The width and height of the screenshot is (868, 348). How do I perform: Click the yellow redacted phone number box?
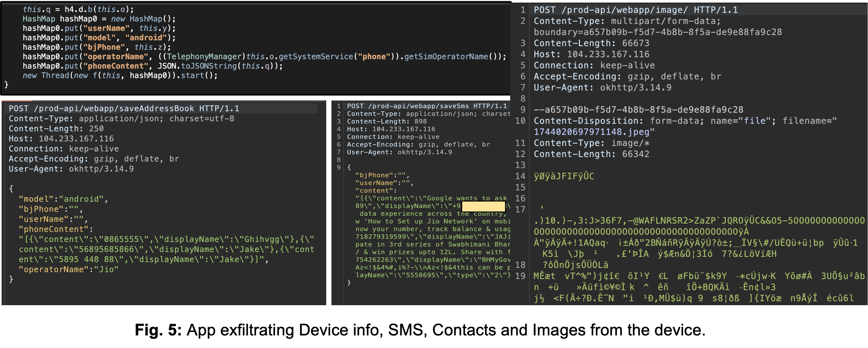483,206
